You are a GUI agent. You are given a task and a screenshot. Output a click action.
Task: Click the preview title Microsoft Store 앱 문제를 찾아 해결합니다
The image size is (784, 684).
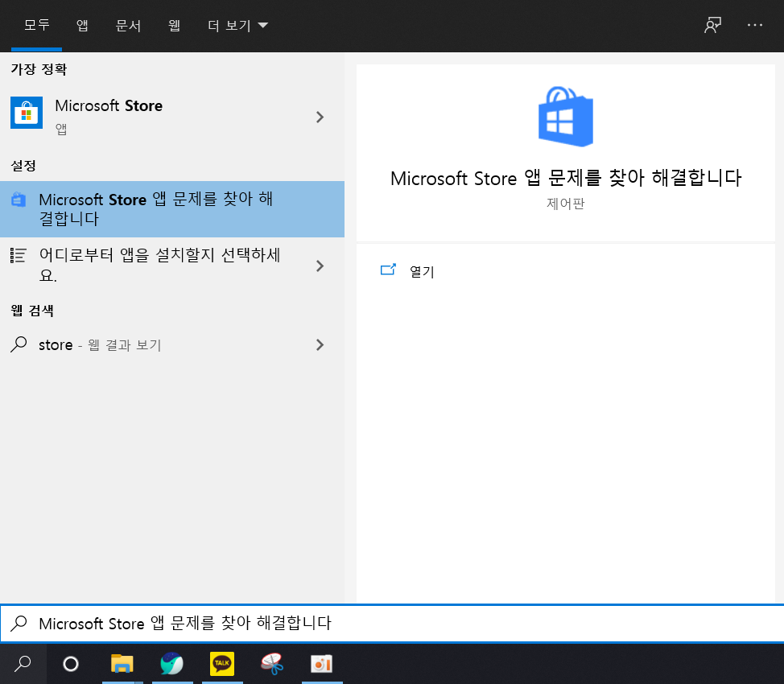pos(566,178)
